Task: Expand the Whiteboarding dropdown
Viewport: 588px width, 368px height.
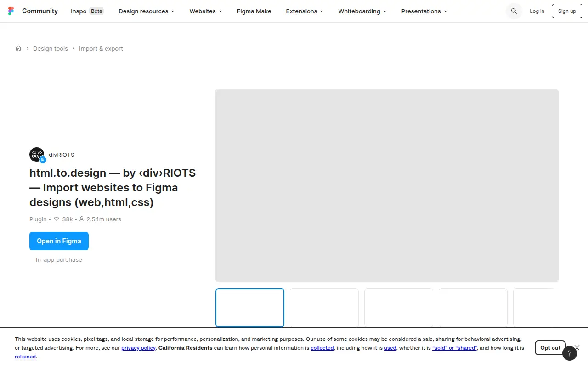Action: [362, 11]
